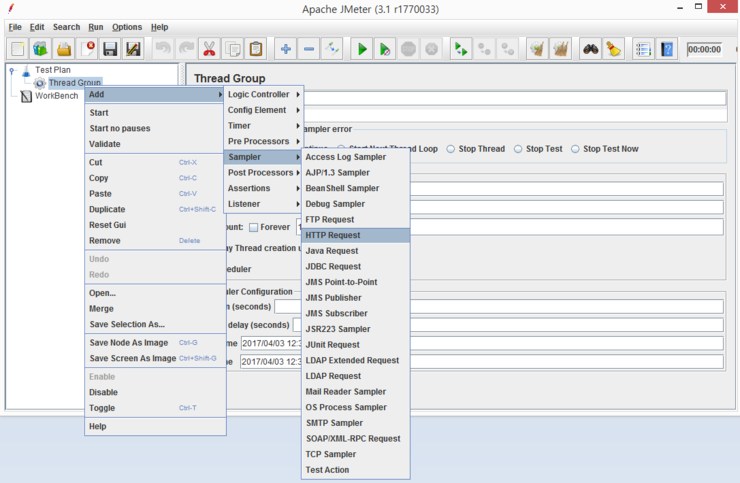Image resolution: width=740 pixels, height=483 pixels.
Task: Collapse the Test Plan tree node handle
Action: click(x=12, y=70)
